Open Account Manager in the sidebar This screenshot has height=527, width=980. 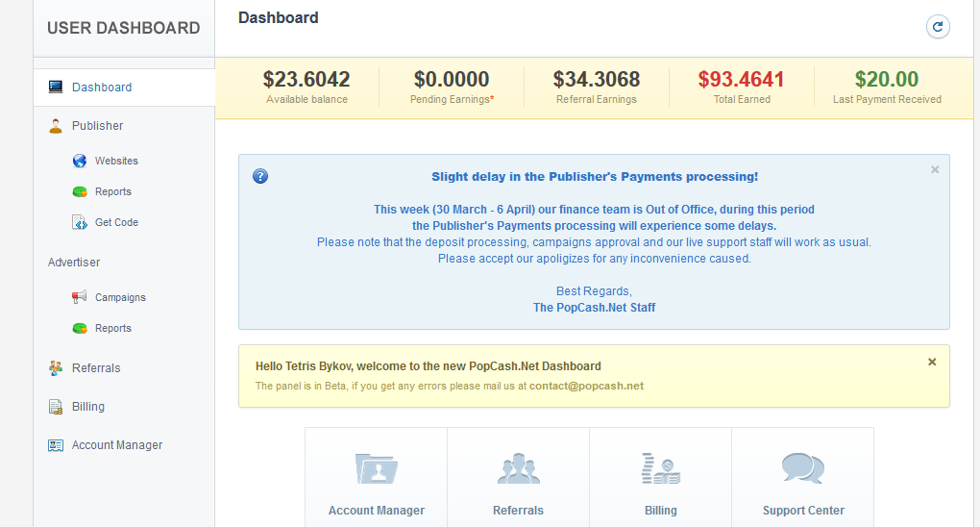[117, 445]
